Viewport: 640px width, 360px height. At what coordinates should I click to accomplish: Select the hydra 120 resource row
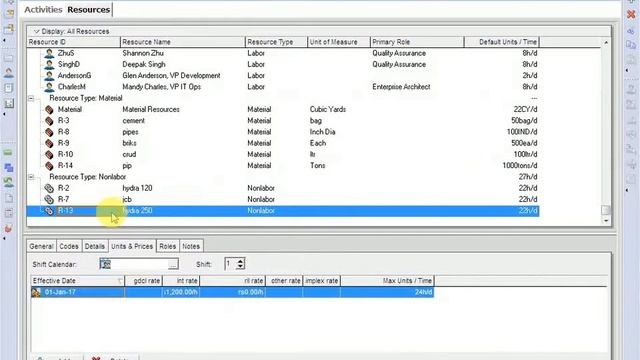[x=282, y=188]
